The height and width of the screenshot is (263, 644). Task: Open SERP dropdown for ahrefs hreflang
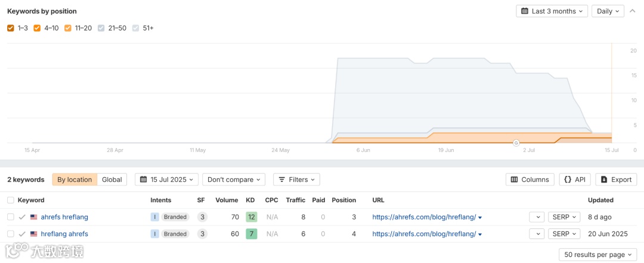[564, 217]
